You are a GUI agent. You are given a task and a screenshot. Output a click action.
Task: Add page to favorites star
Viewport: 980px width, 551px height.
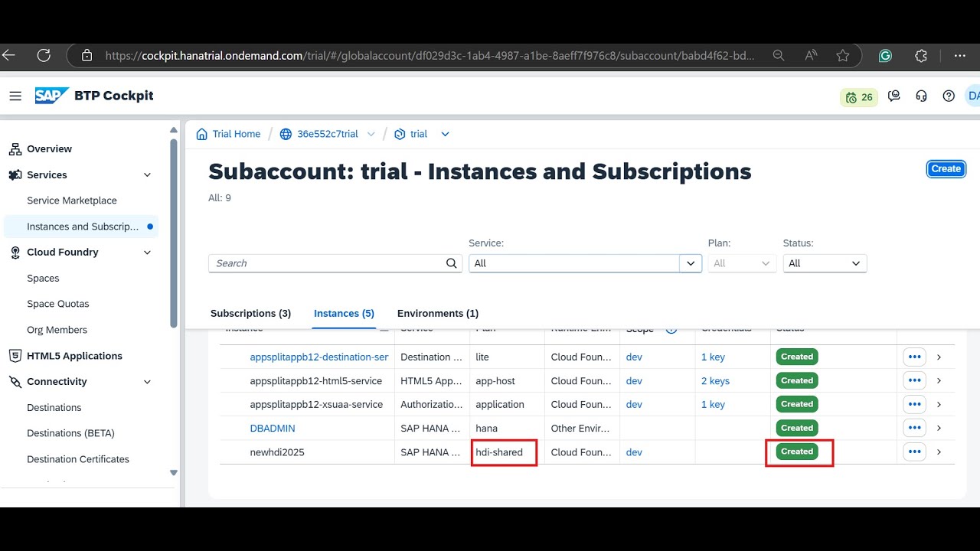click(843, 55)
